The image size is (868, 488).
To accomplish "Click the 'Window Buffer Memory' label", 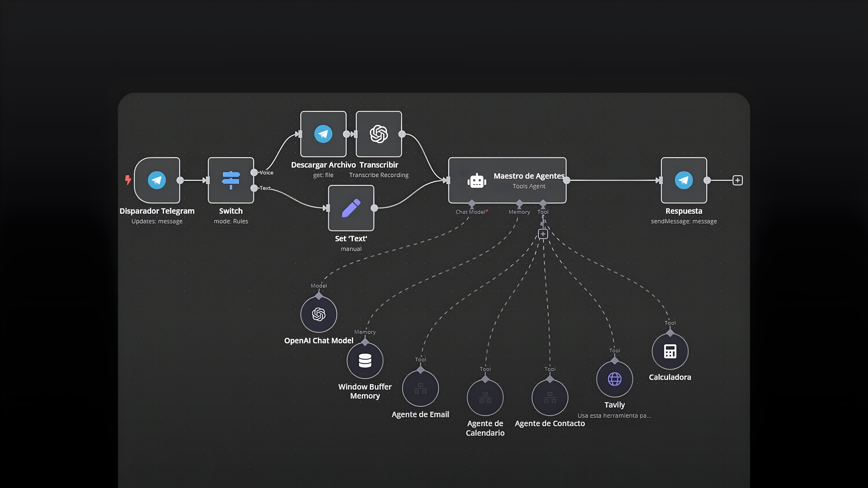I will (365, 391).
